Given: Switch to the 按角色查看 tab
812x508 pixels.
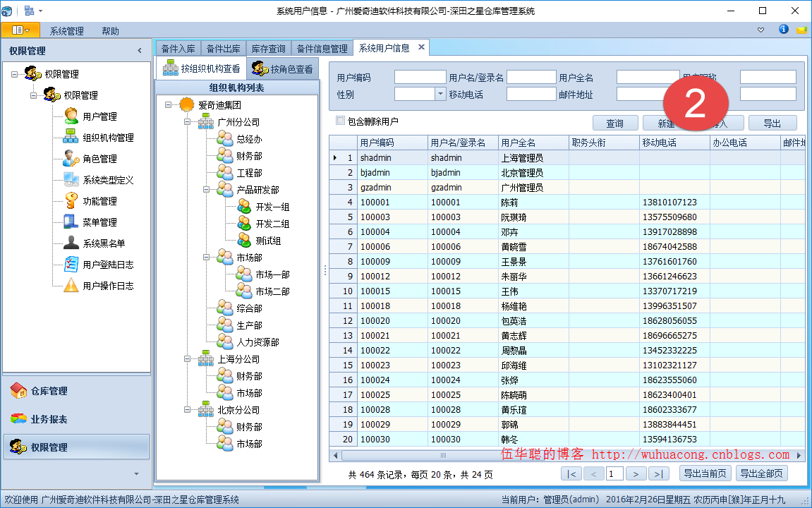Looking at the screenshot, I should click(x=283, y=69).
